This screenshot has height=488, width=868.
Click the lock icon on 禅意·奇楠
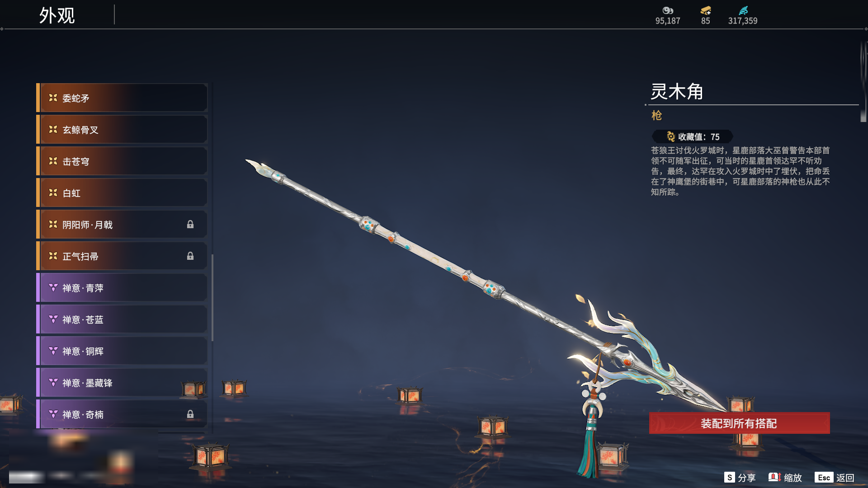click(190, 414)
